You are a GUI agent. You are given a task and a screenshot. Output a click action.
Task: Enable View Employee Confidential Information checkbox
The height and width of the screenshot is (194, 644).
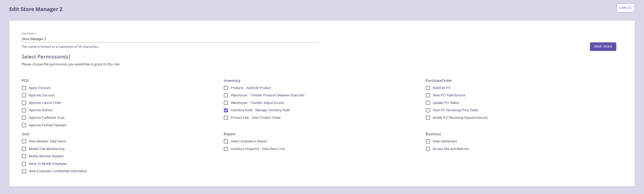[24, 171]
